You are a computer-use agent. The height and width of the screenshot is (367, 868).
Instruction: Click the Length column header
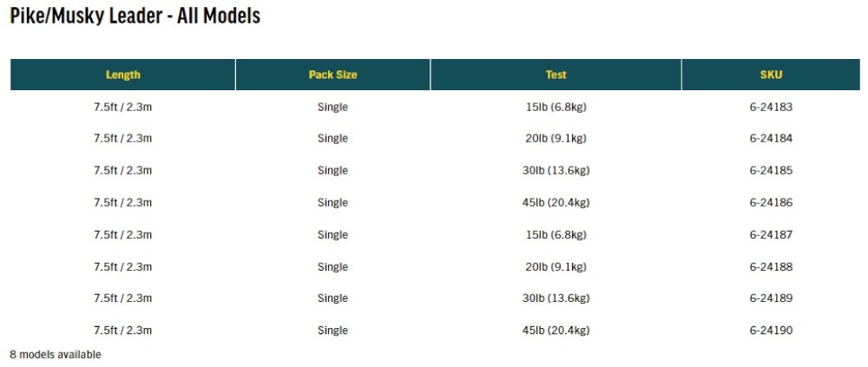pyautogui.click(x=123, y=75)
